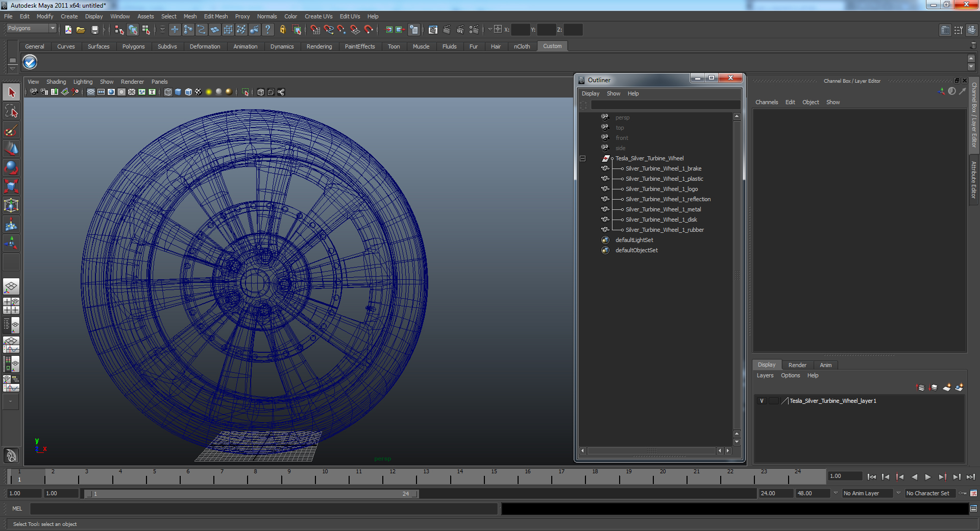Switch to four-view layout
The width and height of the screenshot is (980, 531).
11,306
